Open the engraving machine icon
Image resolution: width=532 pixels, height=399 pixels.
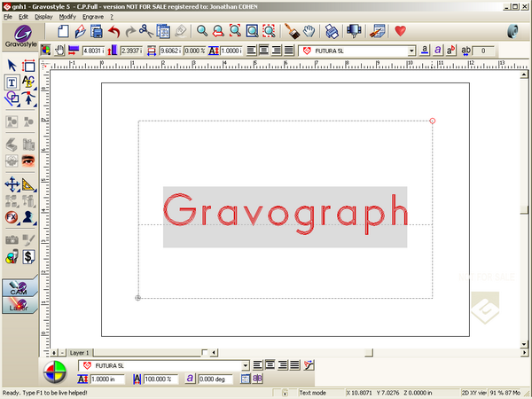coord(354,31)
